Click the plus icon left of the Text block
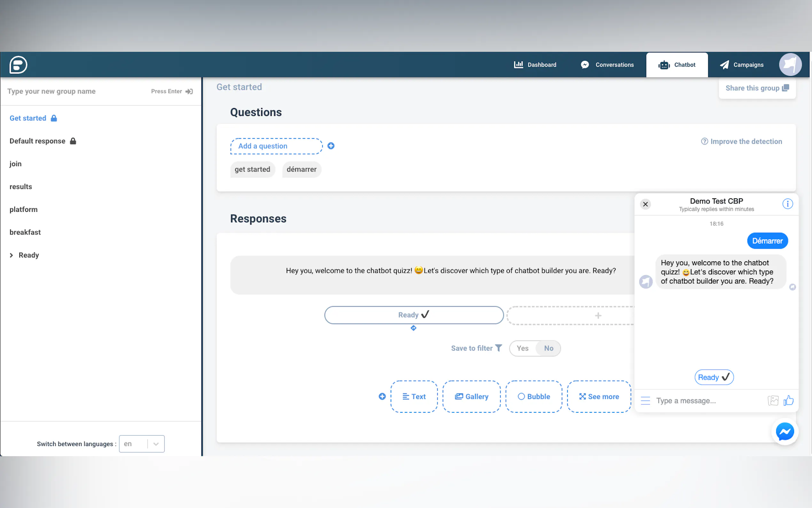The image size is (812, 508). tap(382, 396)
